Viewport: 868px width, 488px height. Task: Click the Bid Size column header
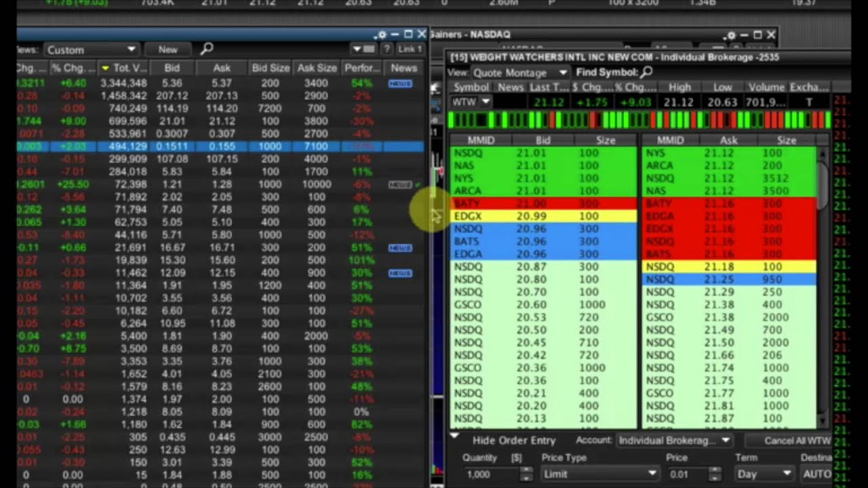click(x=271, y=68)
